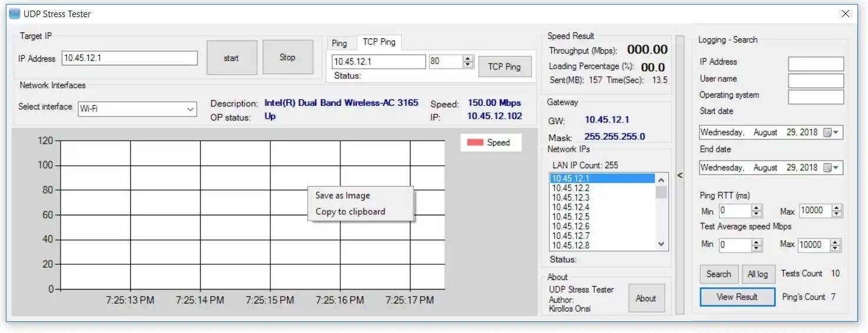868x333 pixels.
Task: Choose Save as Image from context menu
Action: [x=360, y=195]
